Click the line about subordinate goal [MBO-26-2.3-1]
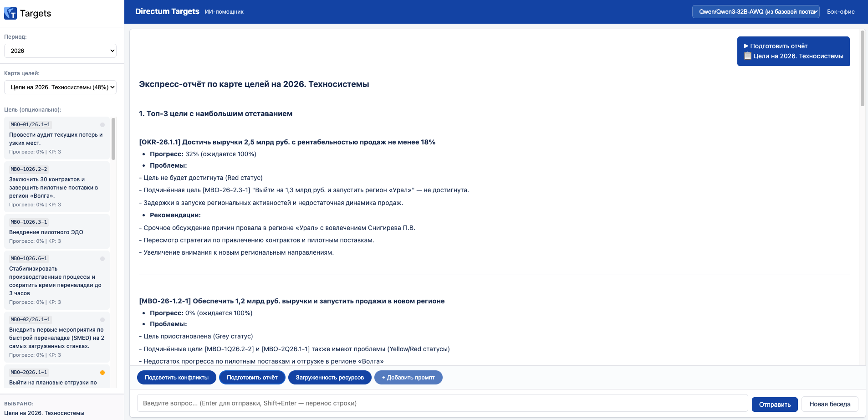Screen dimensions: 868x420 pyautogui.click(x=304, y=190)
